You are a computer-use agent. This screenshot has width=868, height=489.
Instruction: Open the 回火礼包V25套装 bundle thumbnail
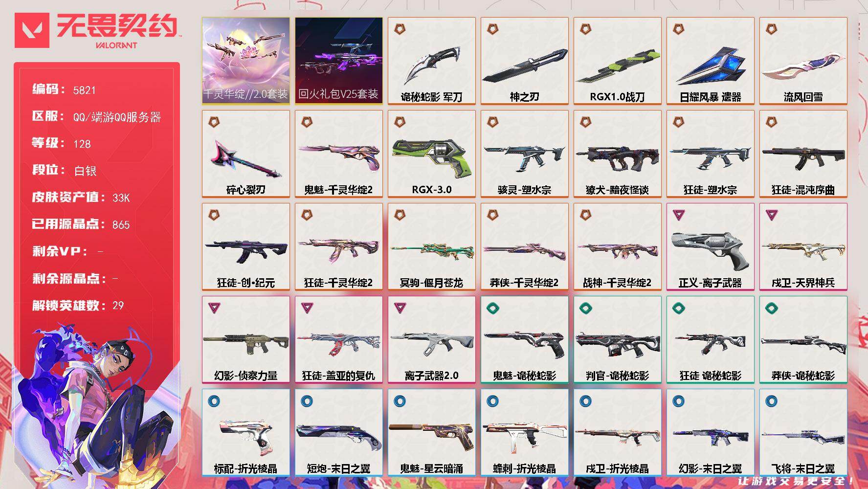338,61
